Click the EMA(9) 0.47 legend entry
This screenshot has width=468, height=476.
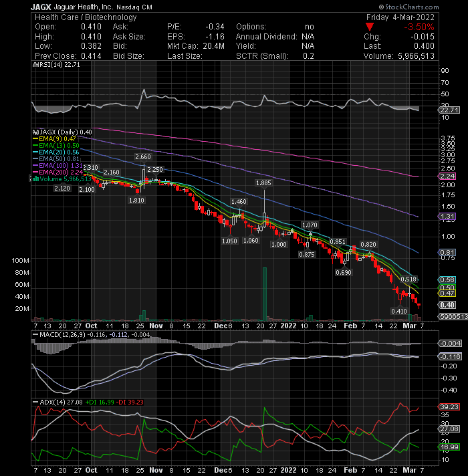tap(54, 139)
